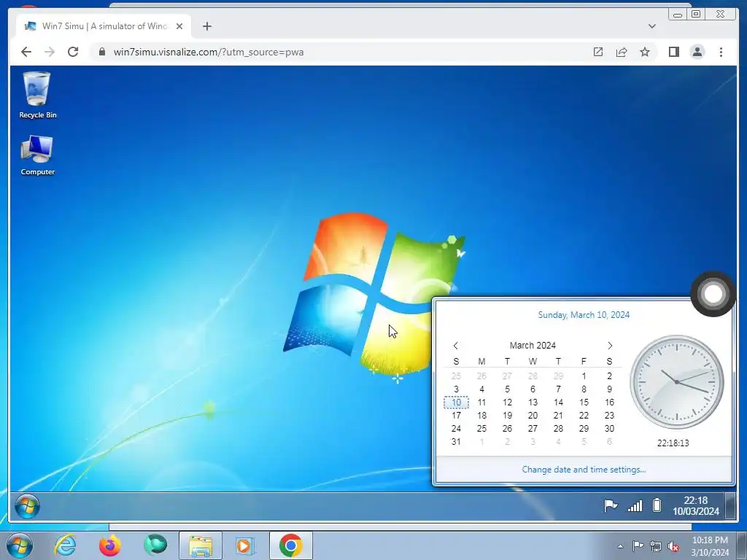
Task: Launch Internet Explorer from host taskbar
Action: point(65,545)
